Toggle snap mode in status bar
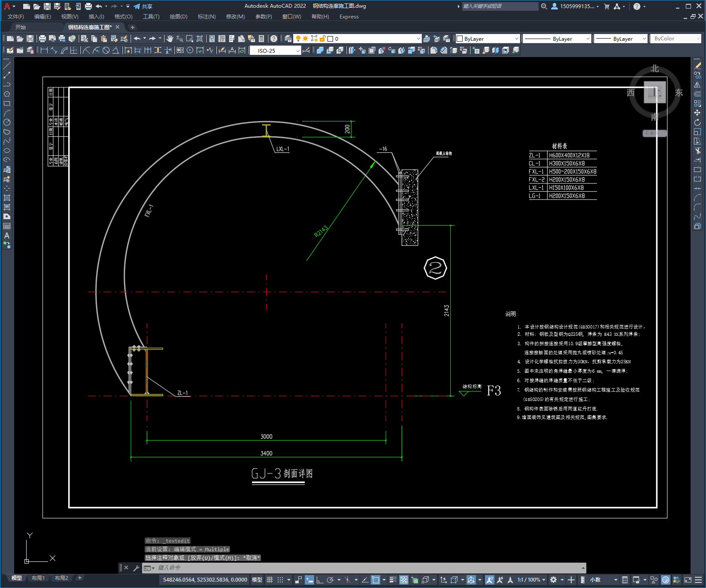Image resolution: width=706 pixels, height=588 pixels. (280, 580)
